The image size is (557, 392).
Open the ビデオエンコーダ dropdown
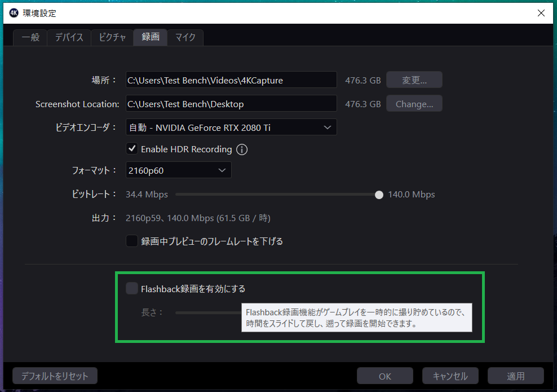click(x=231, y=127)
